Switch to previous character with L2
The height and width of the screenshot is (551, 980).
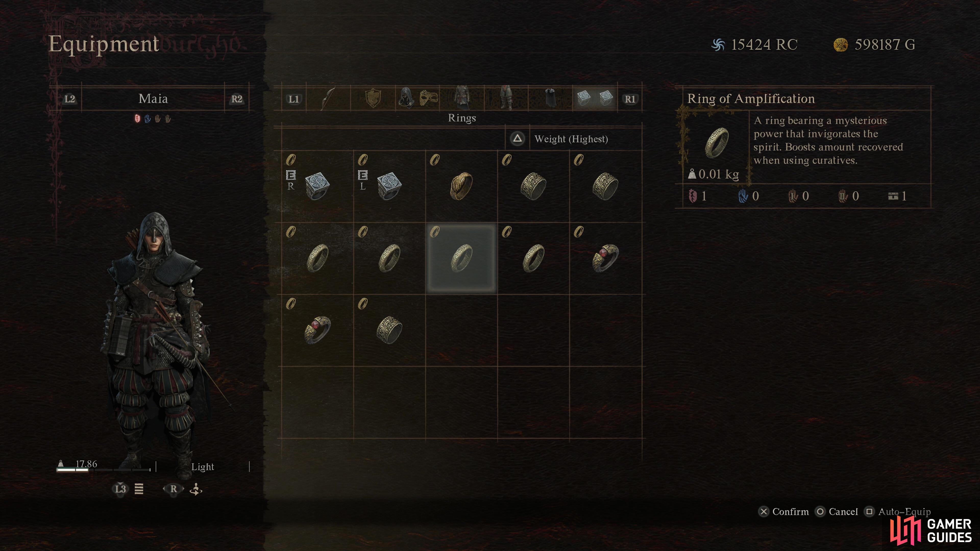pyautogui.click(x=70, y=99)
